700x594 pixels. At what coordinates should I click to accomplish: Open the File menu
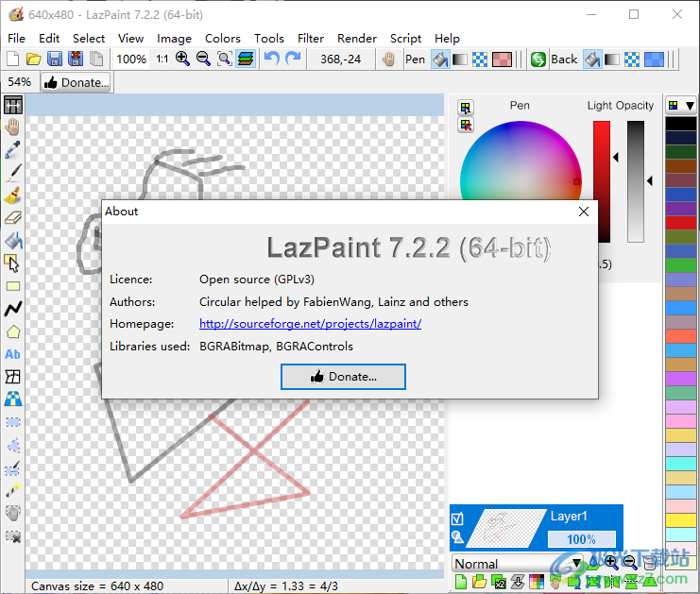(16, 39)
